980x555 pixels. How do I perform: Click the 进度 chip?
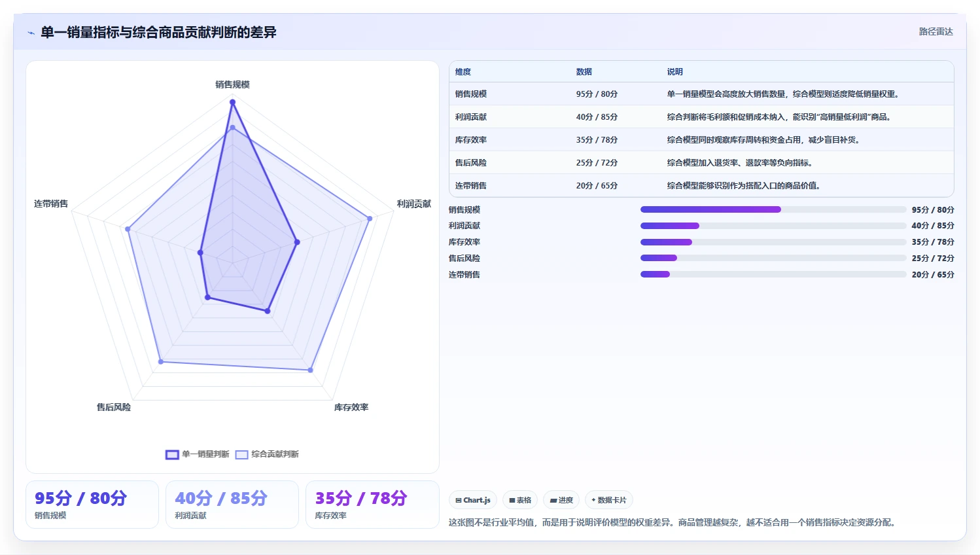[x=561, y=500]
